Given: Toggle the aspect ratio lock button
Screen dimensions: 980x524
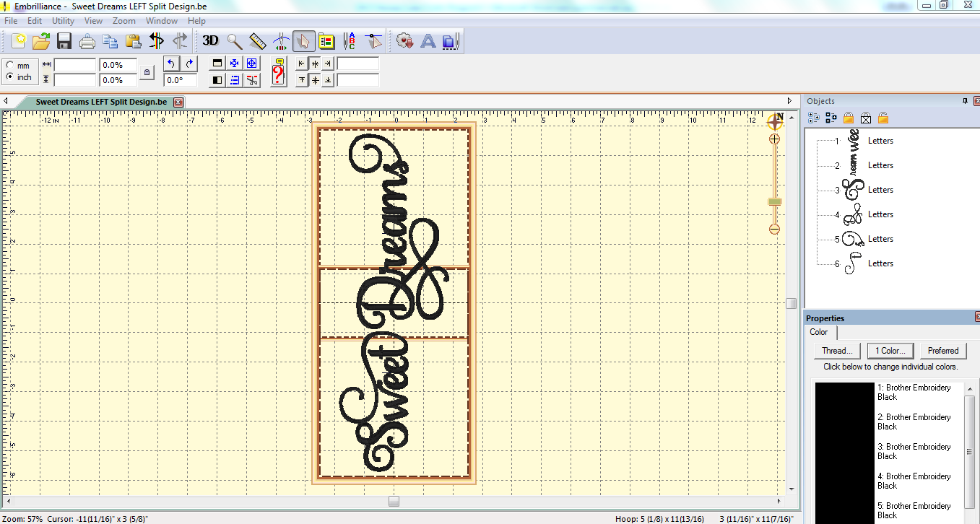Looking at the screenshot, I should [x=147, y=72].
